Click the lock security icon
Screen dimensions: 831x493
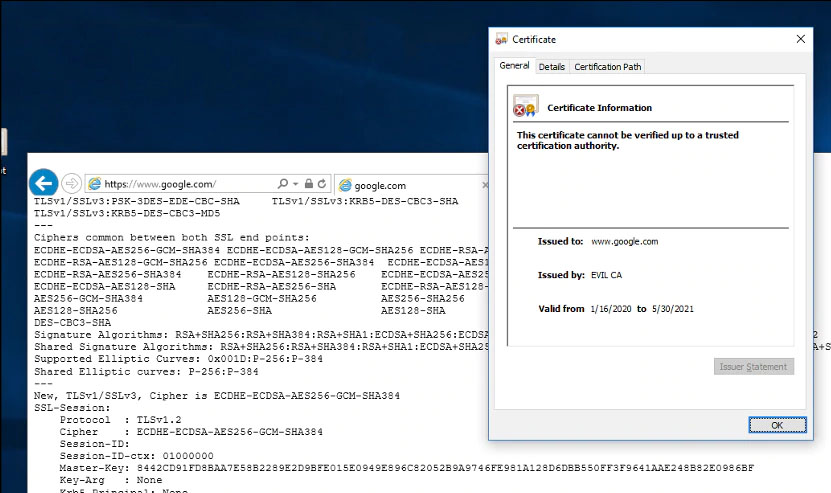tap(309, 183)
